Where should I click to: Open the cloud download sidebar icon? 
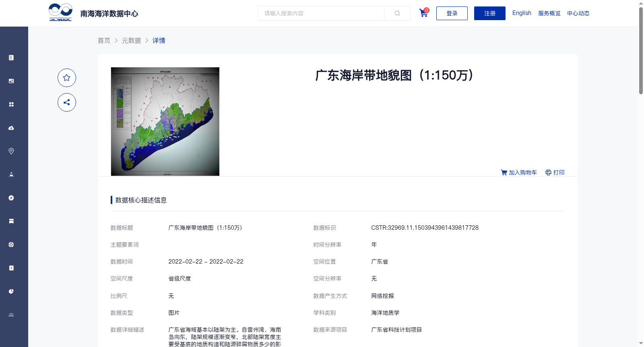11,128
